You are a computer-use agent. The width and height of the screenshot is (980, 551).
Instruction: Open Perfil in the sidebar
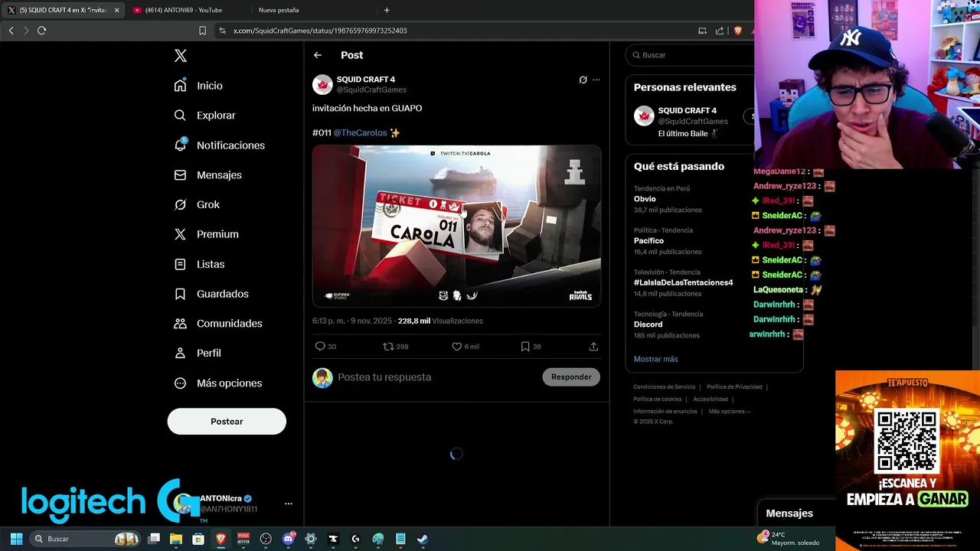(198, 353)
